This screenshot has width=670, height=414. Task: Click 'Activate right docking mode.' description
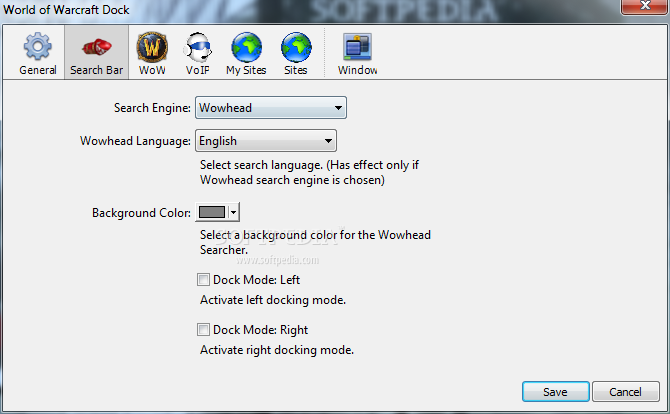pyautogui.click(x=277, y=350)
